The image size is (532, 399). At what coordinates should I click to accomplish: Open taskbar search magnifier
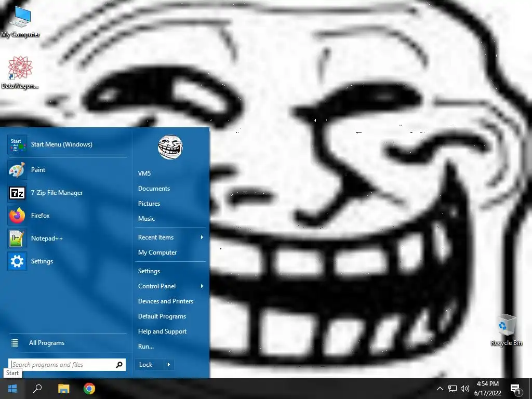[x=37, y=389]
